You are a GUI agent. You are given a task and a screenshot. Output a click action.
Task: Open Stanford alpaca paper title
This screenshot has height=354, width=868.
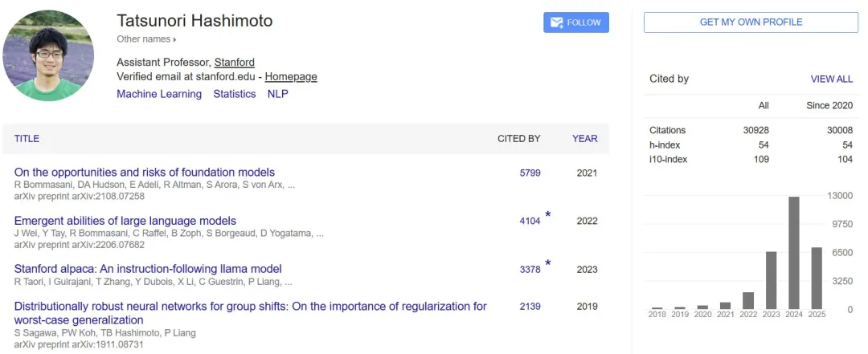click(x=148, y=269)
